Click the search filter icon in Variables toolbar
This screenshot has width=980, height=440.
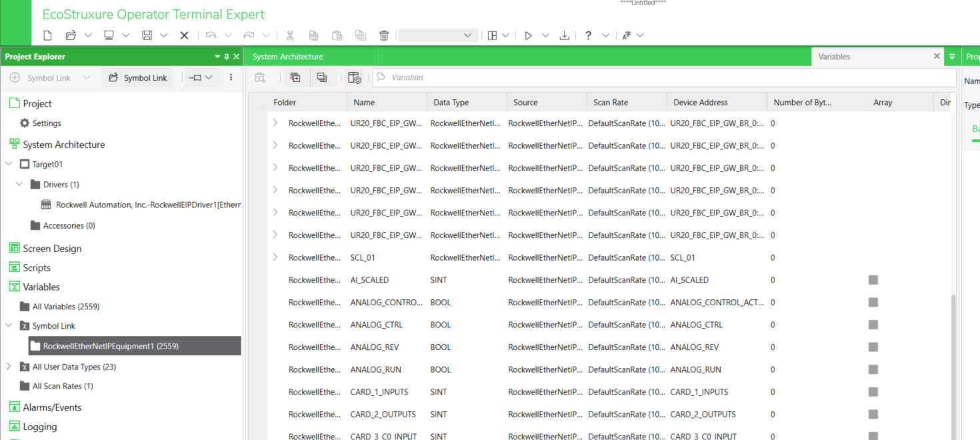point(260,77)
